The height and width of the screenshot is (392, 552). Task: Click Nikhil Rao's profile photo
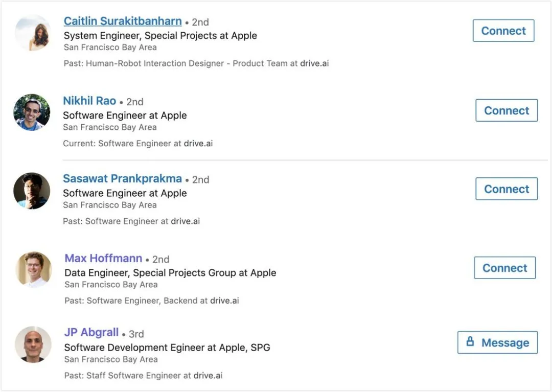pyautogui.click(x=32, y=112)
